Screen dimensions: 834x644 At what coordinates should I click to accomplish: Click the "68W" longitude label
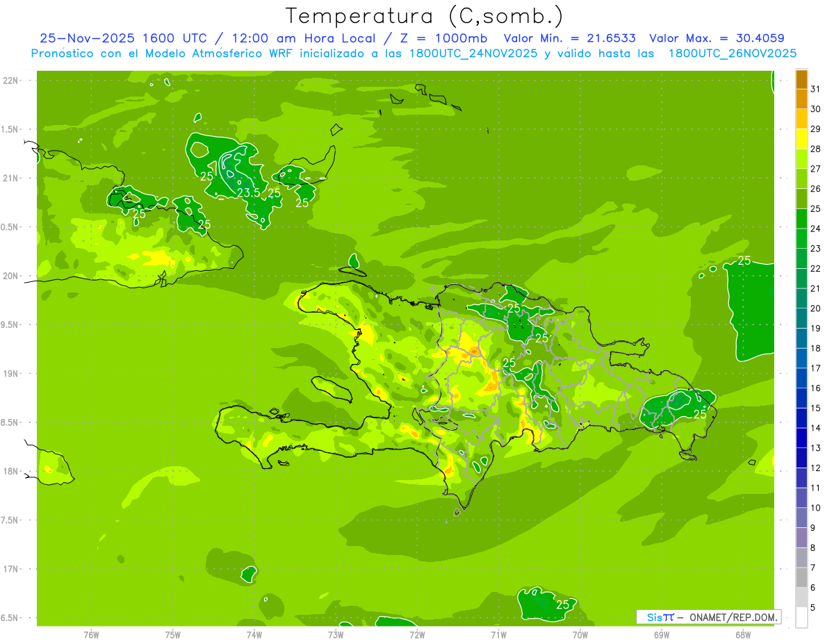point(743,635)
